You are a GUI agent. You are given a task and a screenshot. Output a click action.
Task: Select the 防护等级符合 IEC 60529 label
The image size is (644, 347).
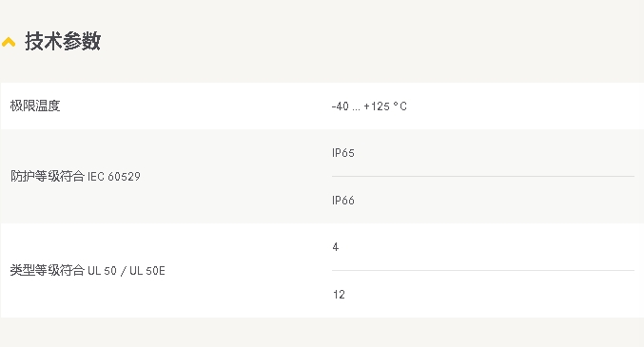(x=75, y=176)
